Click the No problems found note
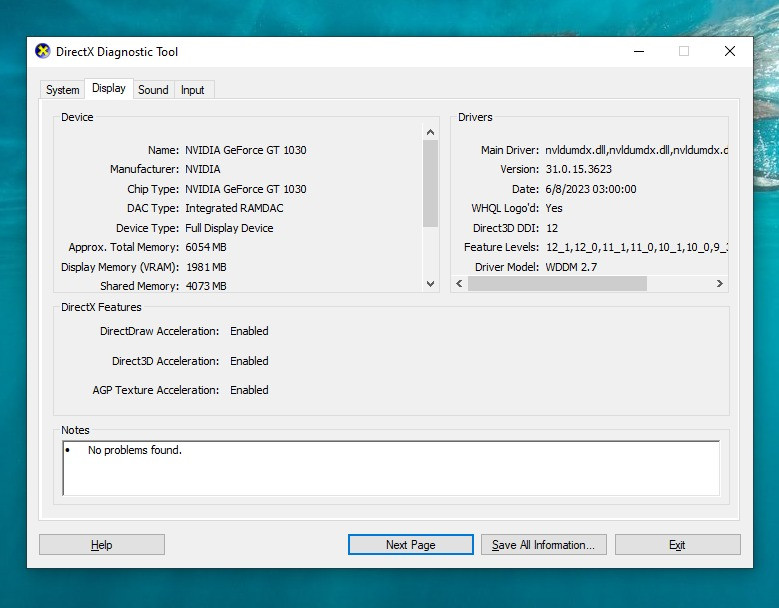This screenshot has height=608, width=779. click(x=135, y=450)
